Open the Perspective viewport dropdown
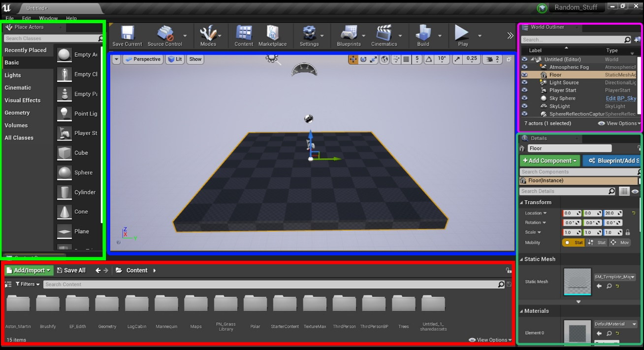The width and height of the screenshot is (644, 350). pyautogui.click(x=143, y=59)
